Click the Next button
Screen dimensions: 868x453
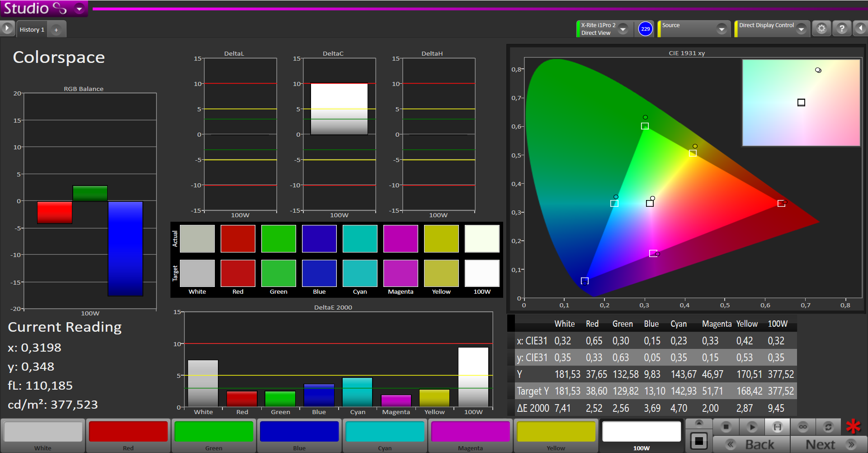click(828, 444)
